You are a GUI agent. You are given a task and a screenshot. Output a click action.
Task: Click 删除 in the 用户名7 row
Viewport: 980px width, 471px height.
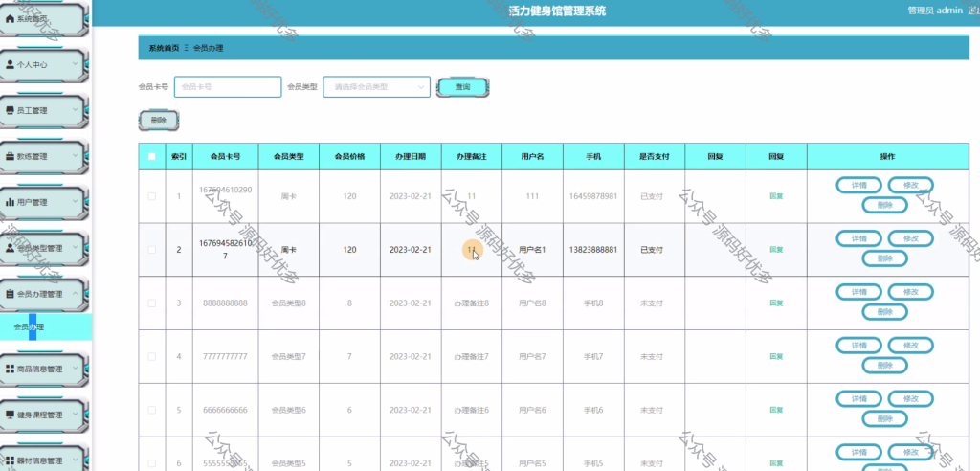click(x=885, y=366)
